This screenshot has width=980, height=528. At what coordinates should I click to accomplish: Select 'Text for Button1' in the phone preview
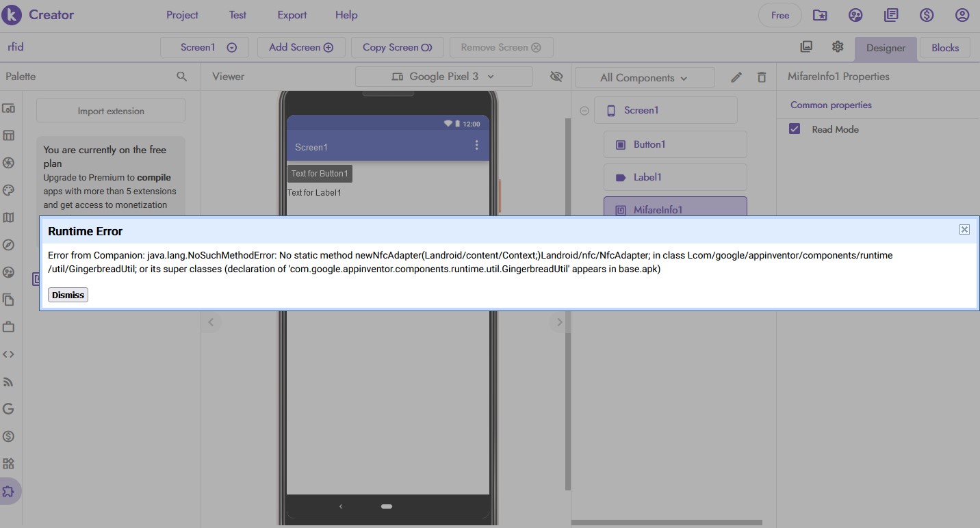(x=320, y=174)
